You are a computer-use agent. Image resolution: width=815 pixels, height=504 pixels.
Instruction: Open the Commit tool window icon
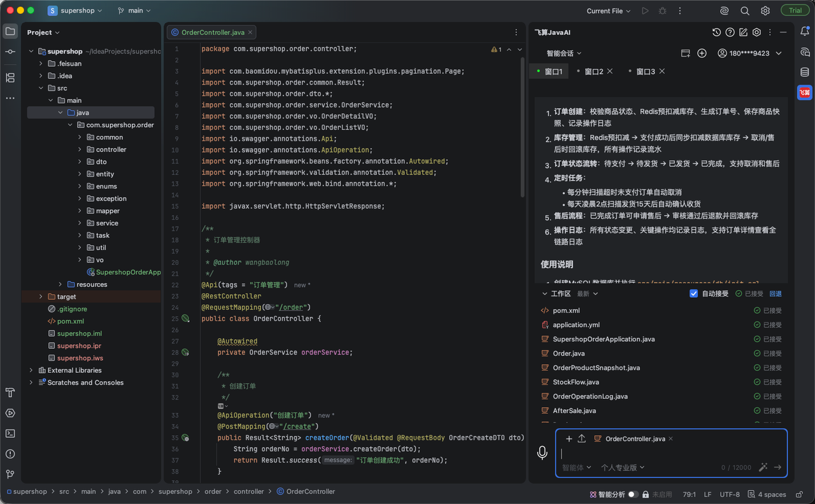pyautogui.click(x=10, y=52)
